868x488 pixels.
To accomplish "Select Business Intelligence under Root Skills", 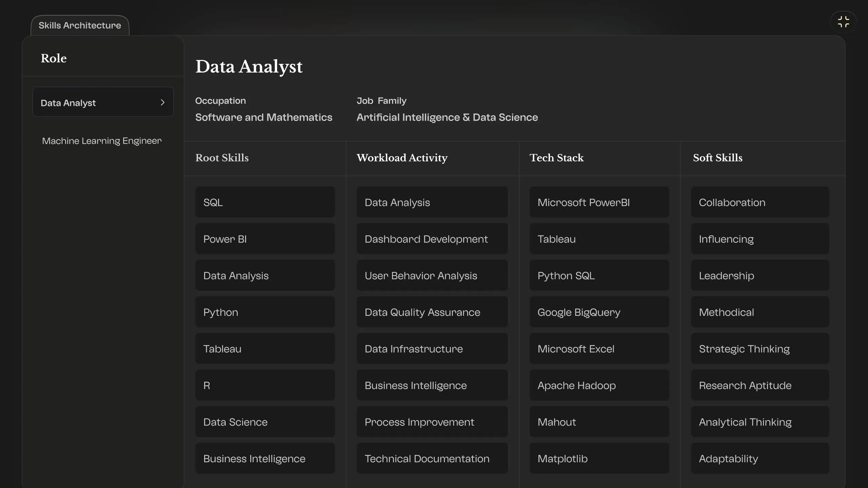I will click(x=265, y=459).
